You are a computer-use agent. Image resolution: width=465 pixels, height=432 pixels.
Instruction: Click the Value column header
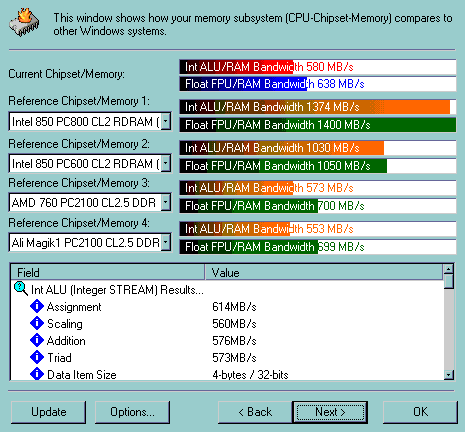coord(324,273)
